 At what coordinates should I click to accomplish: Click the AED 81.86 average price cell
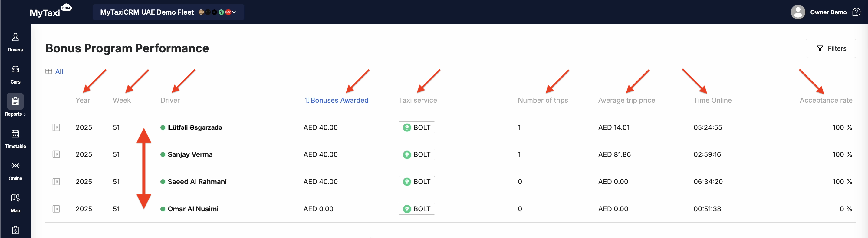point(614,154)
